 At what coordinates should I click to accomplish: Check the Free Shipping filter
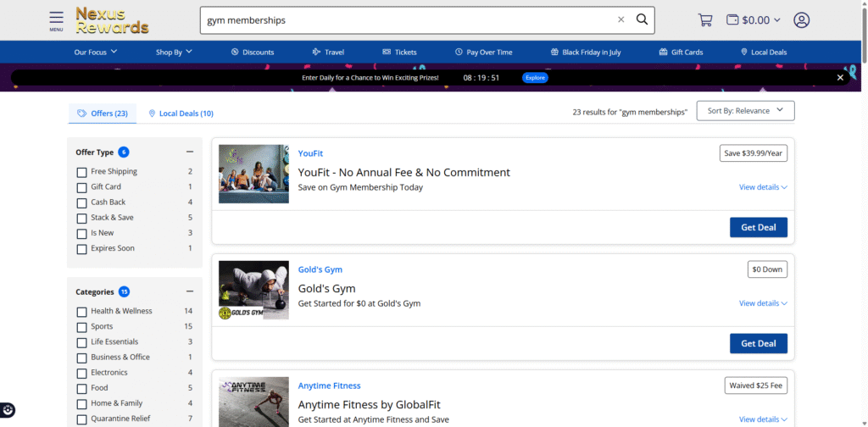81,172
